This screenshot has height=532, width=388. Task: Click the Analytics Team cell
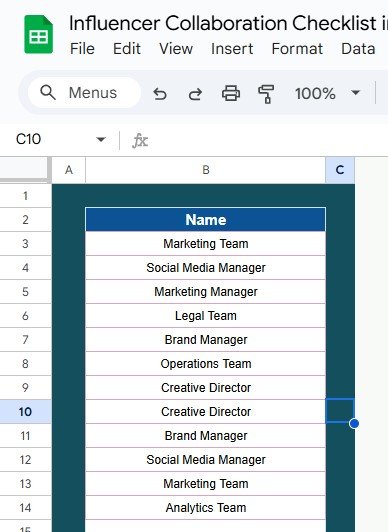pyautogui.click(x=206, y=508)
